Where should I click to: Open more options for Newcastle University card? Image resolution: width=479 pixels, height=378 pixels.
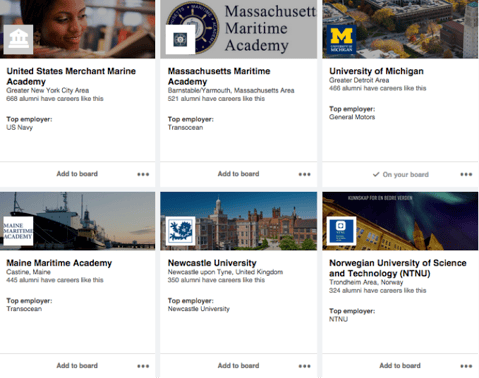tap(305, 366)
